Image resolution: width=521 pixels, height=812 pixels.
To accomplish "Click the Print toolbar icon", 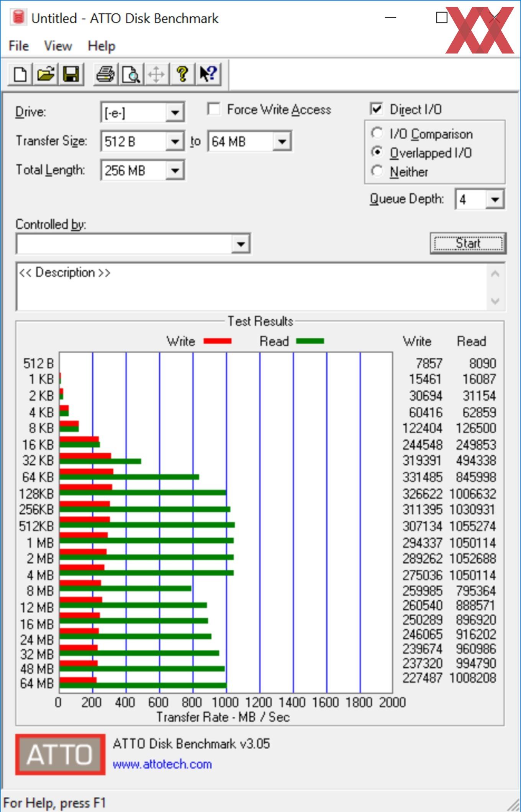I will (105, 74).
